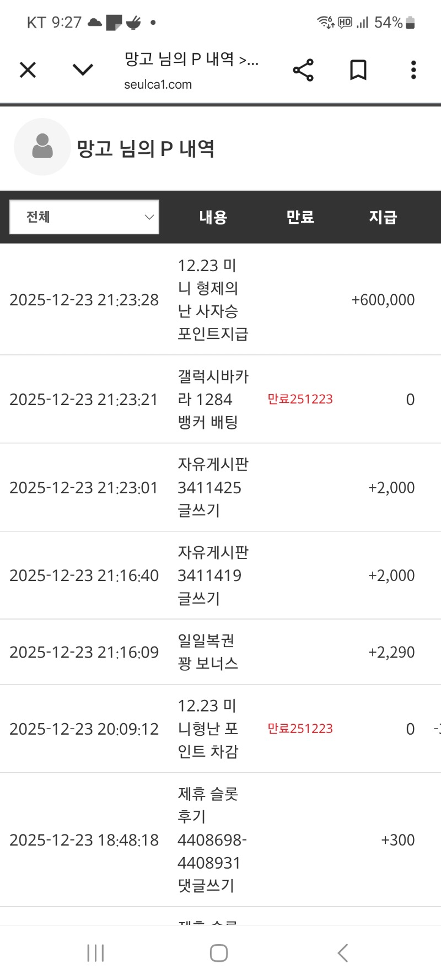Viewport: 441px width, 980px height.
Task: Open the three-dot overflow menu
Action: (x=413, y=70)
